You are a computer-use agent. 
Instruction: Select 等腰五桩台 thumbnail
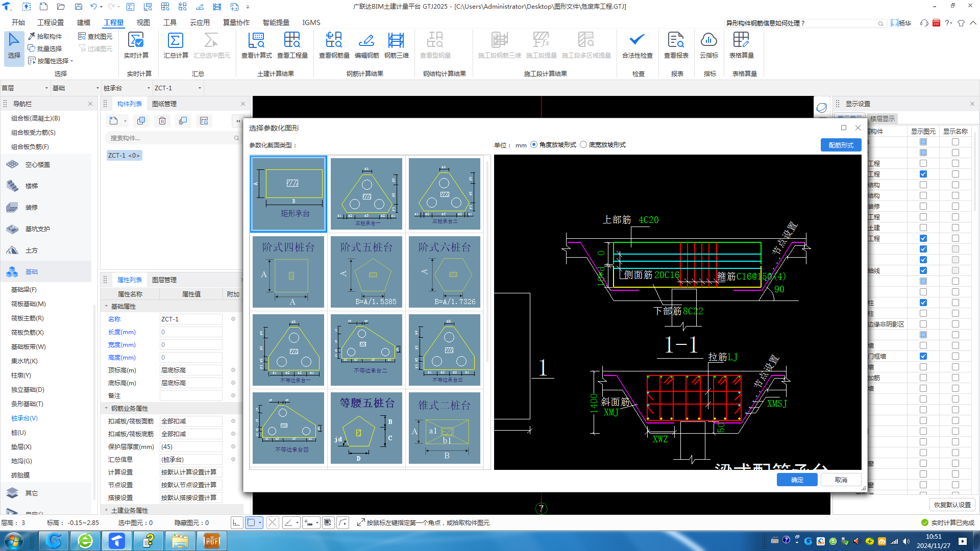[366, 428]
